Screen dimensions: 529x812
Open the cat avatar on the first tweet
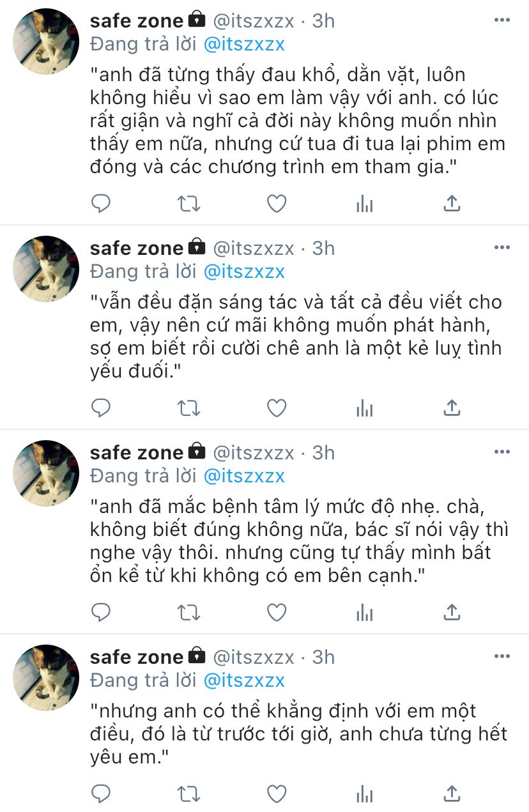pyautogui.click(x=46, y=42)
